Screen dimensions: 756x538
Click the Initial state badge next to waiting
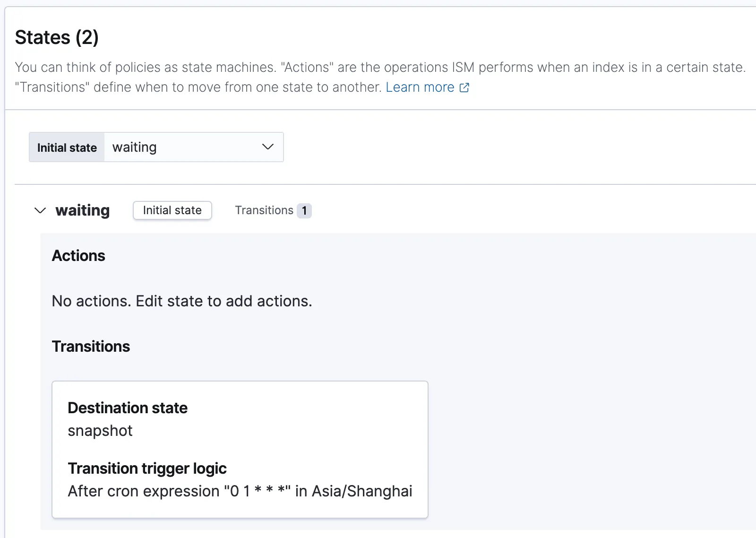coord(172,210)
